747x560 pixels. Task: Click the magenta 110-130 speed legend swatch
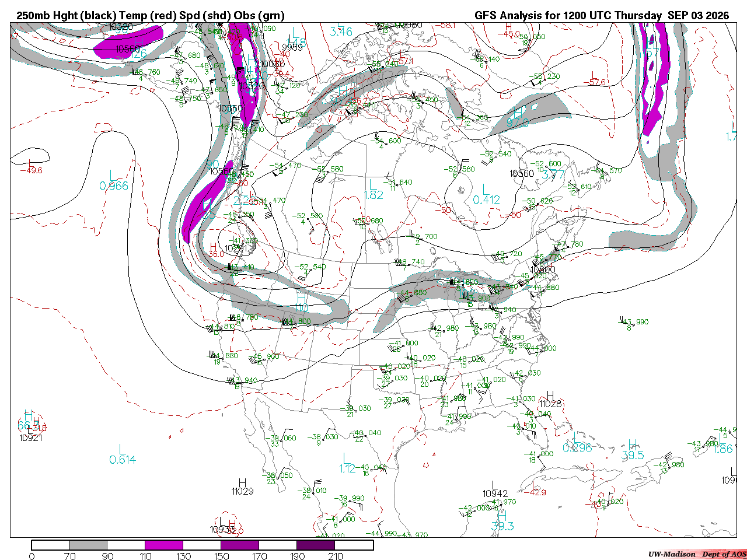165,545
